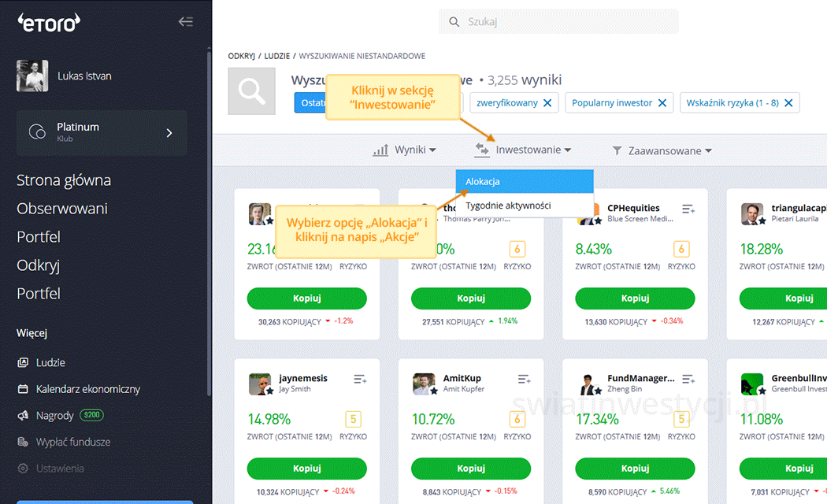Click the Lukas Istvan username
Viewport: 827px width, 504px height.
[84, 76]
